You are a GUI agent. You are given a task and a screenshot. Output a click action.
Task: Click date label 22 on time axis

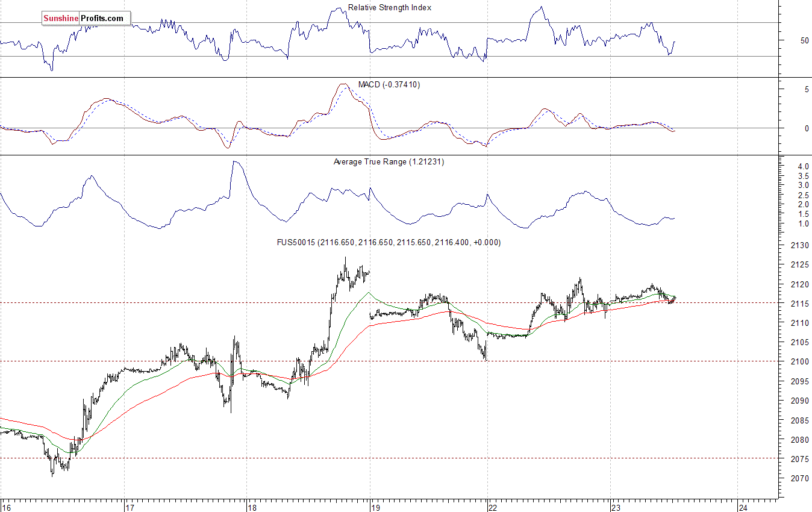pyautogui.click(x=493, y=507)
